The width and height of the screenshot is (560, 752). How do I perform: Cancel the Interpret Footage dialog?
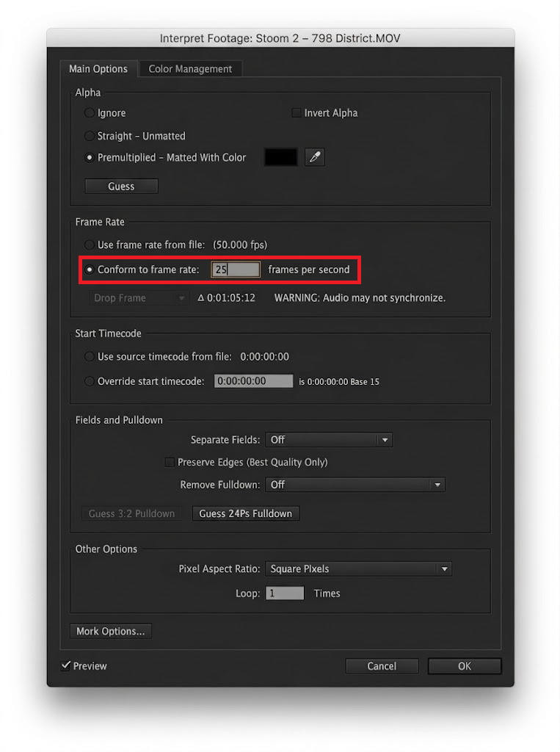click(382, 666)
